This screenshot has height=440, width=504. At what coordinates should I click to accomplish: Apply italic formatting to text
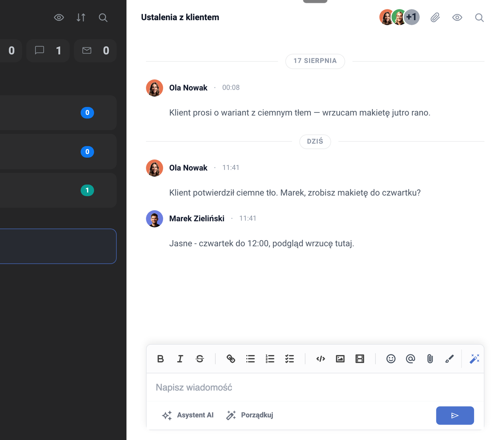click(180, 359)
